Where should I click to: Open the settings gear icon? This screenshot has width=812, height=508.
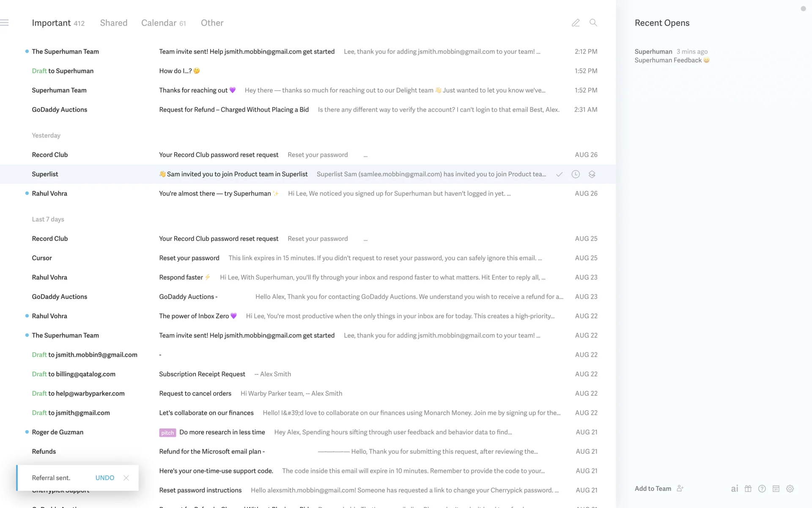(790, 489)
